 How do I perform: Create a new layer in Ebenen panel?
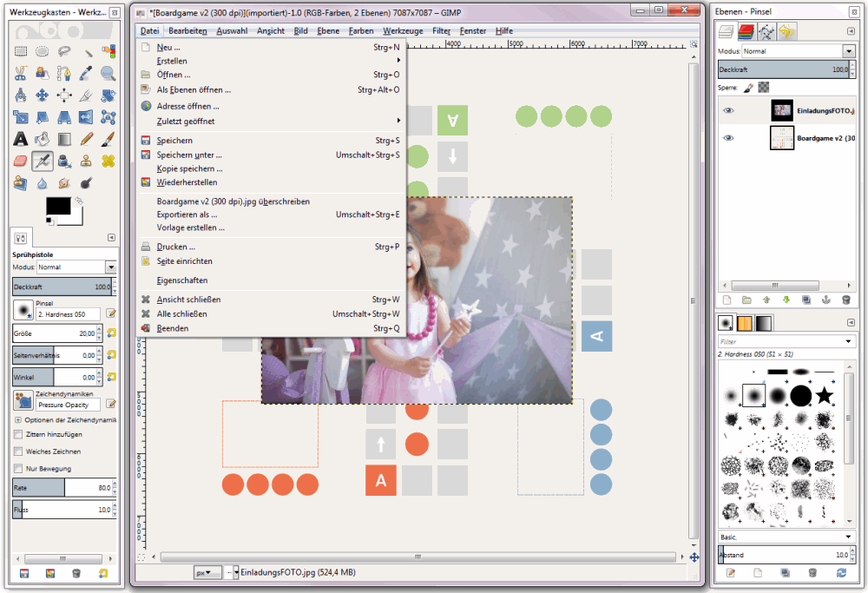click(x=727, y=300)
